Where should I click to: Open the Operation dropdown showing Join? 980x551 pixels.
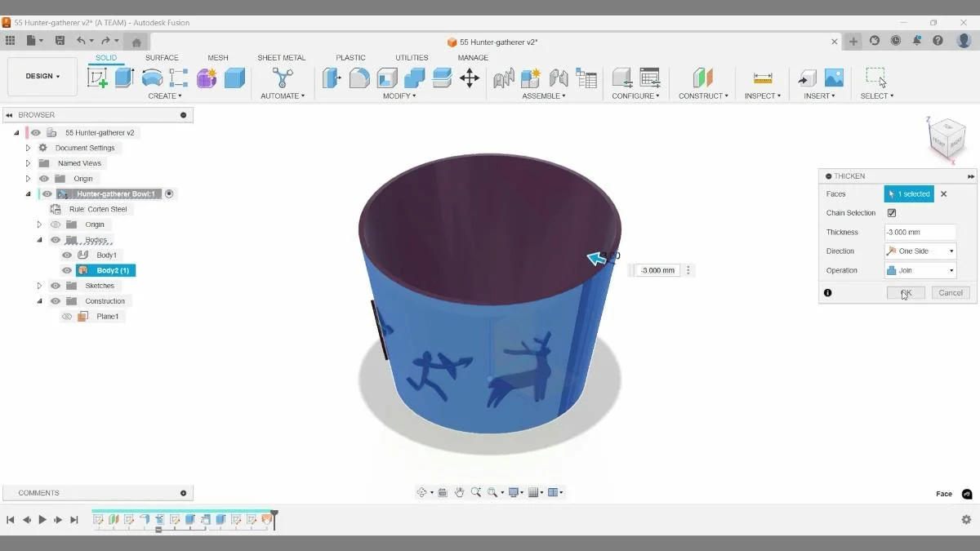coord(947,269)
